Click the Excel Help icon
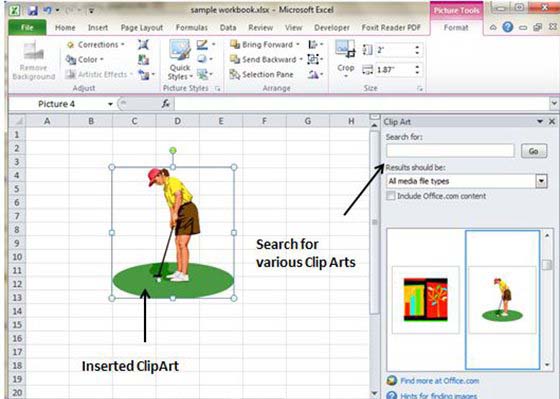 508,27
